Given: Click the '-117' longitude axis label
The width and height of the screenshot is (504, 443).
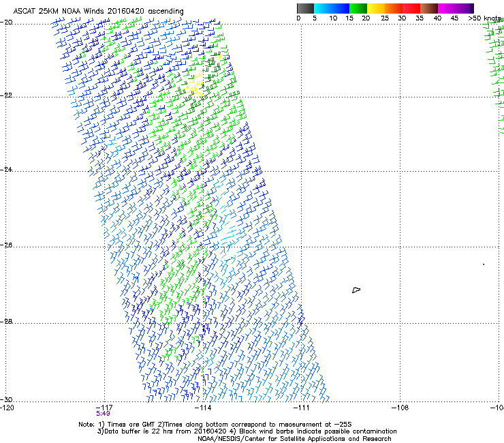Looking at the screenshot, I should click(x=104, y=408).
